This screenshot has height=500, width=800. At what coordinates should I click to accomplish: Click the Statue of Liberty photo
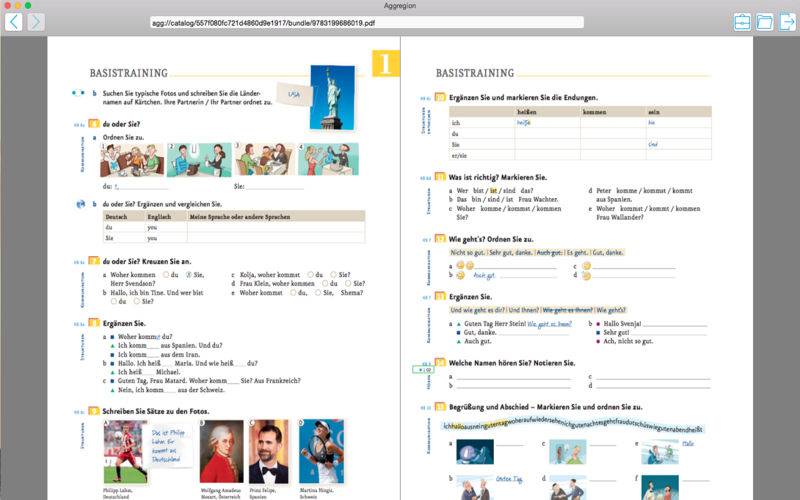click(332, 97)
